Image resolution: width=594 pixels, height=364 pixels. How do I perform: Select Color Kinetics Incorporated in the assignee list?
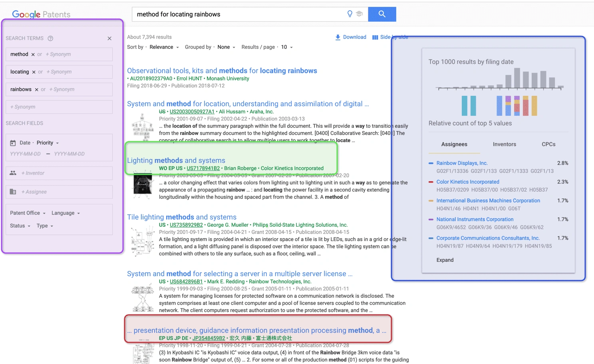(468, 182)
